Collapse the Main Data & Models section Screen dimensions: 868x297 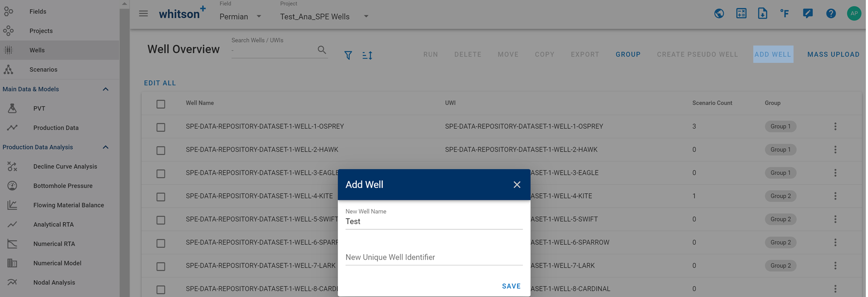(105, 89)
